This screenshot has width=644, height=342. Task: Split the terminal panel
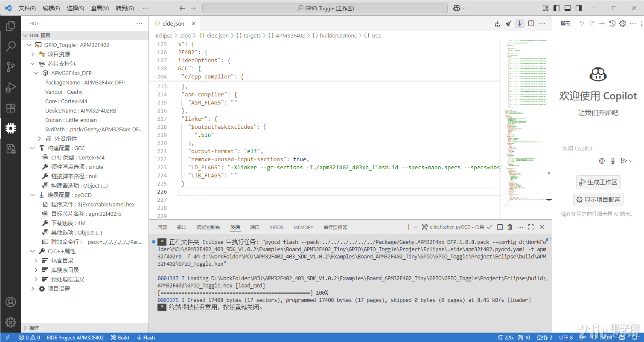click(x=499, y=227)
